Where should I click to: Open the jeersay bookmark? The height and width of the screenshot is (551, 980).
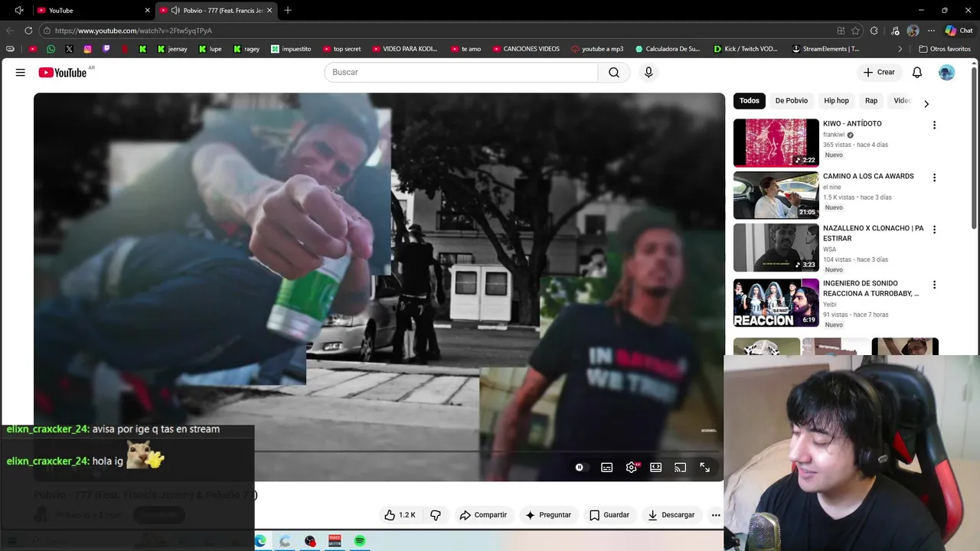[172, 49]
